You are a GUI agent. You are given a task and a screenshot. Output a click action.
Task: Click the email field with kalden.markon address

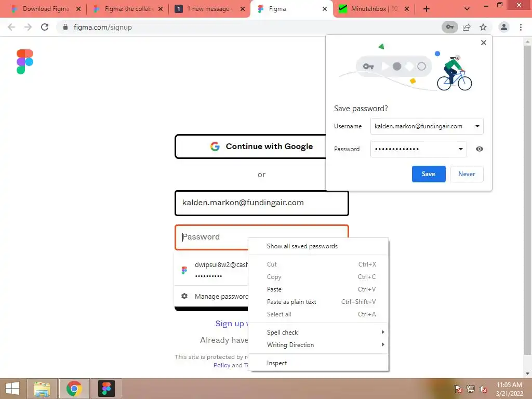[262, 203]
